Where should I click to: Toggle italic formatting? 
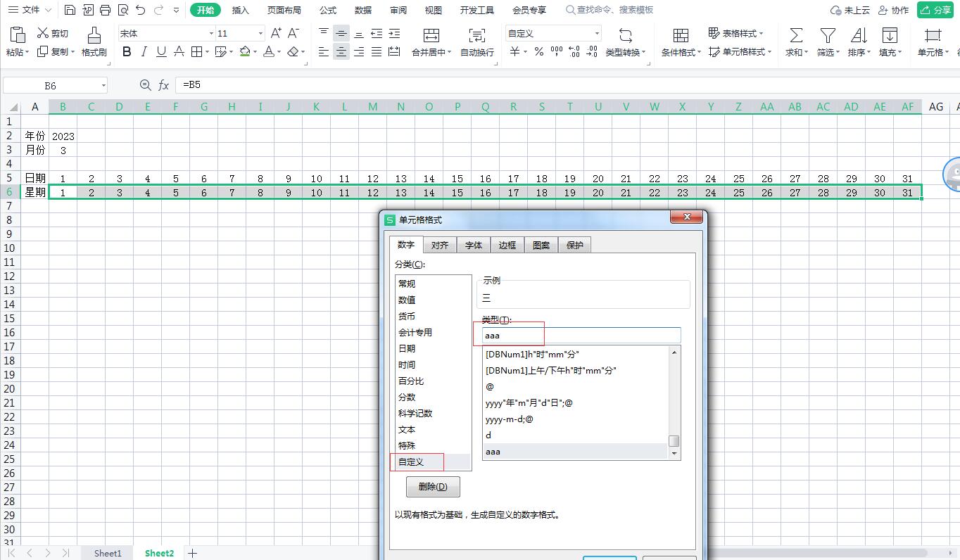point(143,52)
